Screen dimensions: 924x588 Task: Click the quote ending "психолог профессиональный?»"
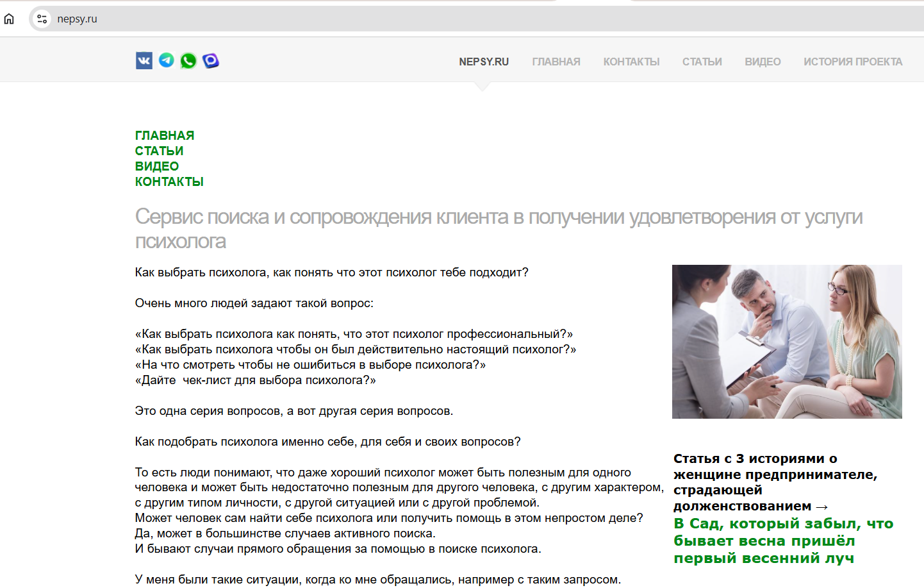354,334
